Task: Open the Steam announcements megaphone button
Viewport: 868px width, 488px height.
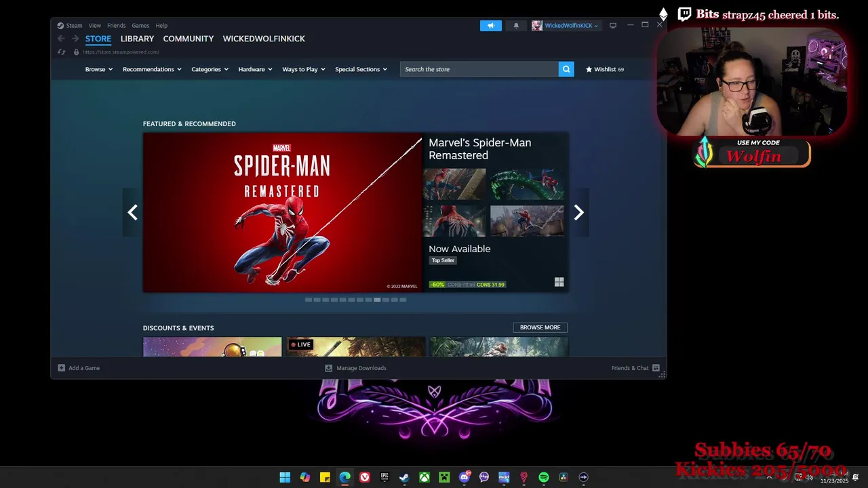Action: (491, 26)
